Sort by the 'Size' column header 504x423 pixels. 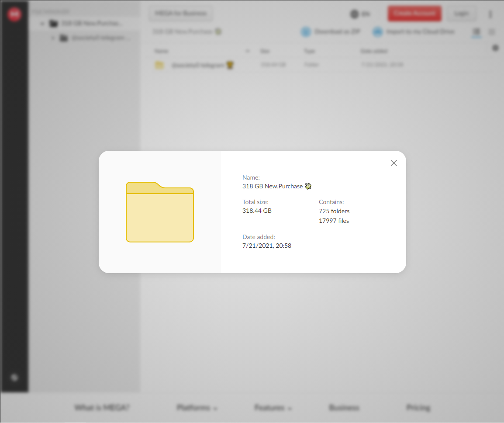(x=265, y=51)
